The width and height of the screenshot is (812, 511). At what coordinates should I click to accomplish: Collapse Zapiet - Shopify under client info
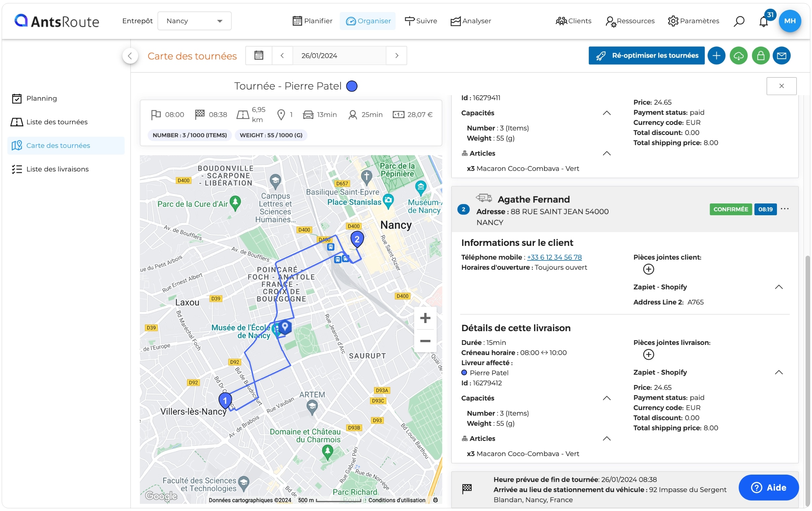[778, 287]
